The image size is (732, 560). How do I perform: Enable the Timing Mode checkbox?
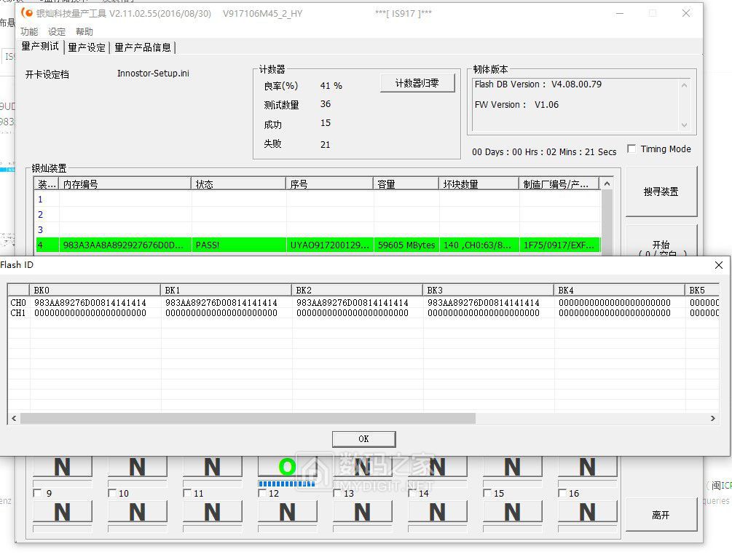[x=632, y=149]
